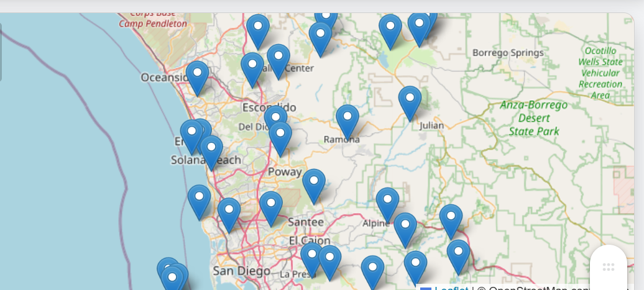Click the Julian town label
Image resolution: width=644 pixels, height=290 pixels.
(431, 125)
